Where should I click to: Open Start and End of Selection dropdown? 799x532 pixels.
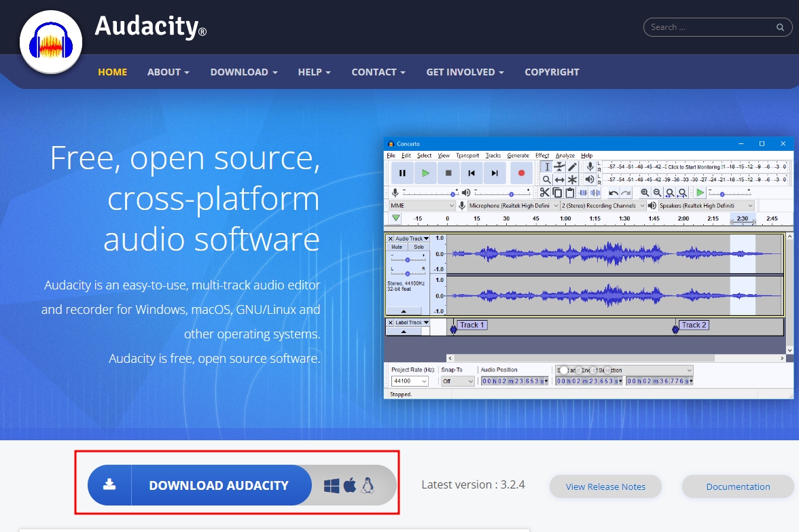(625, 370)
